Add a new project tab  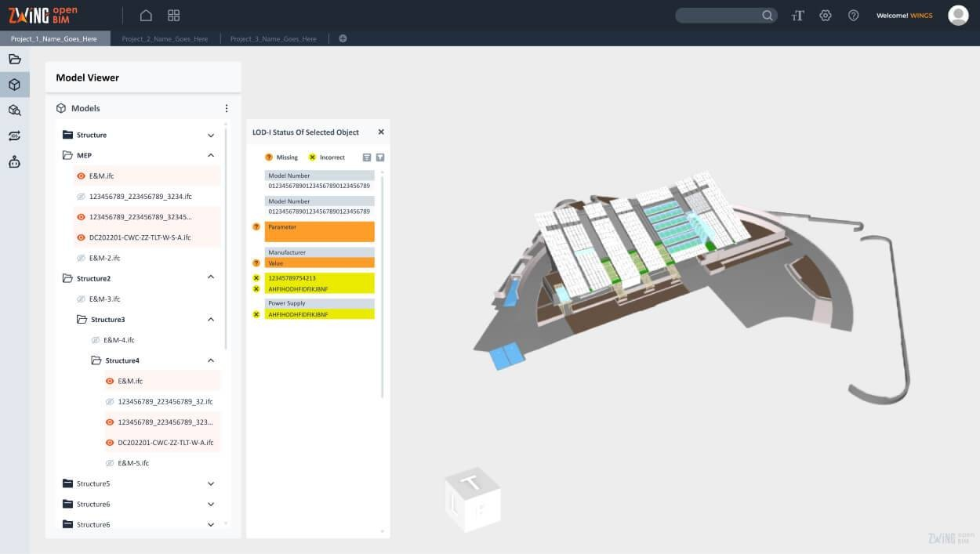point(343,38)
